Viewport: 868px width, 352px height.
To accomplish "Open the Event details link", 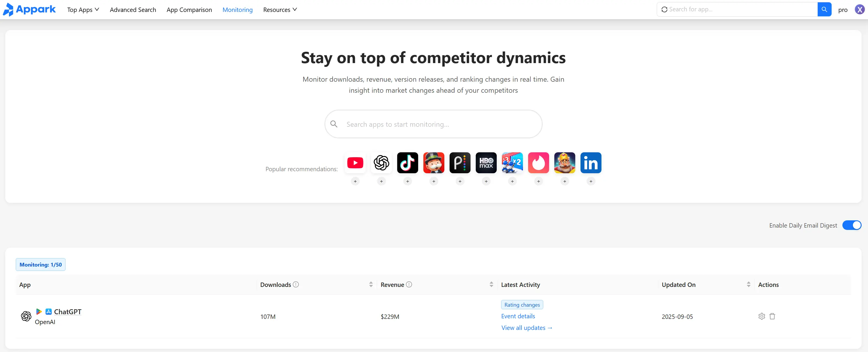I will (518, 316).
